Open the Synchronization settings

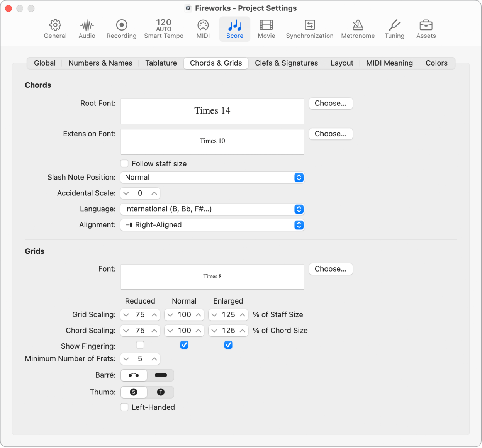pyautogui.click(x=309, y=29)
